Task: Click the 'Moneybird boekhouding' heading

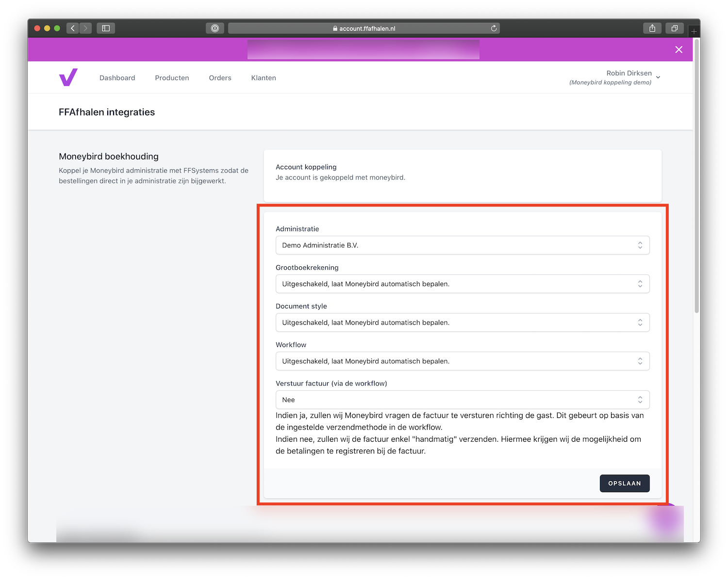Action: click(109, 156)
